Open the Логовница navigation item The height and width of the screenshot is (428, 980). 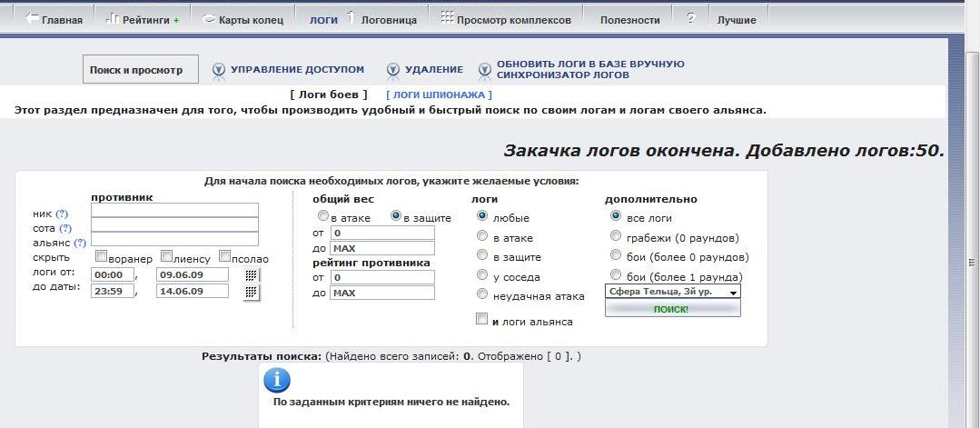pos(389,20)
